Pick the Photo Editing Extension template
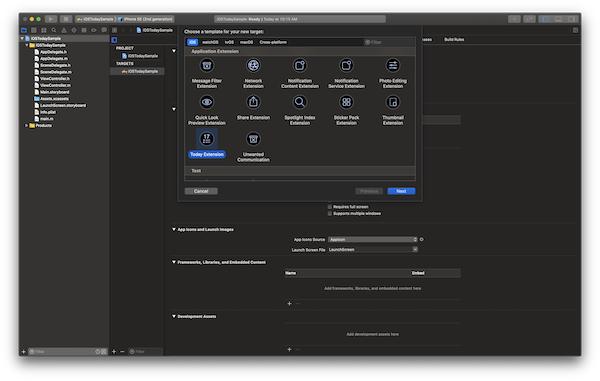The height and width of the screenshot is (381, 600). click(393, 73)
